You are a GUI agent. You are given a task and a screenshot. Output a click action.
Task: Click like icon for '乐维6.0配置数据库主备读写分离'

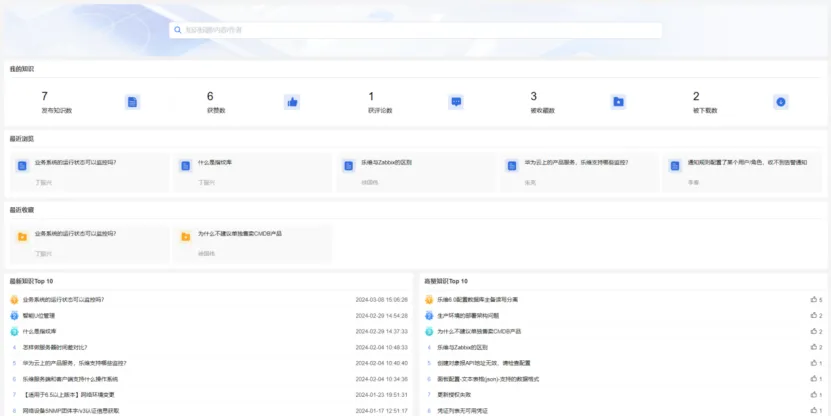[813, 299]
